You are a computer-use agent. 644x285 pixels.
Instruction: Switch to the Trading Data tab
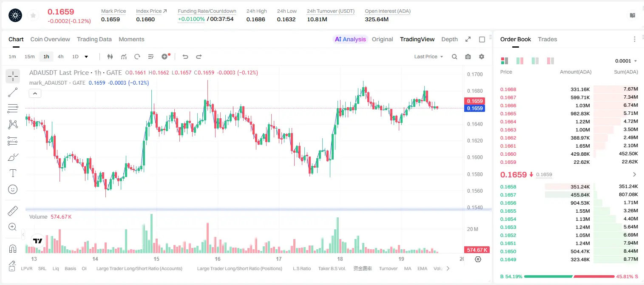point(94,39)
